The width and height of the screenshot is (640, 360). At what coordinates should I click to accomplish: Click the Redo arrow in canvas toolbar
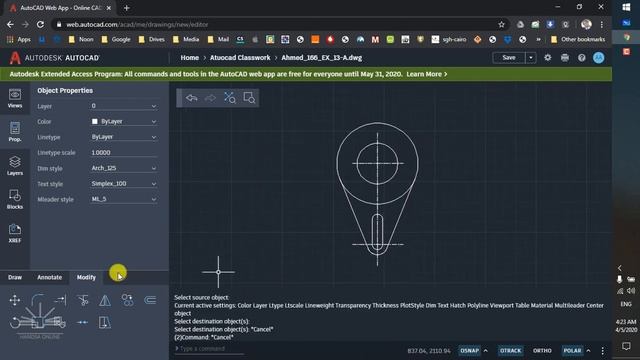(210, 98)
